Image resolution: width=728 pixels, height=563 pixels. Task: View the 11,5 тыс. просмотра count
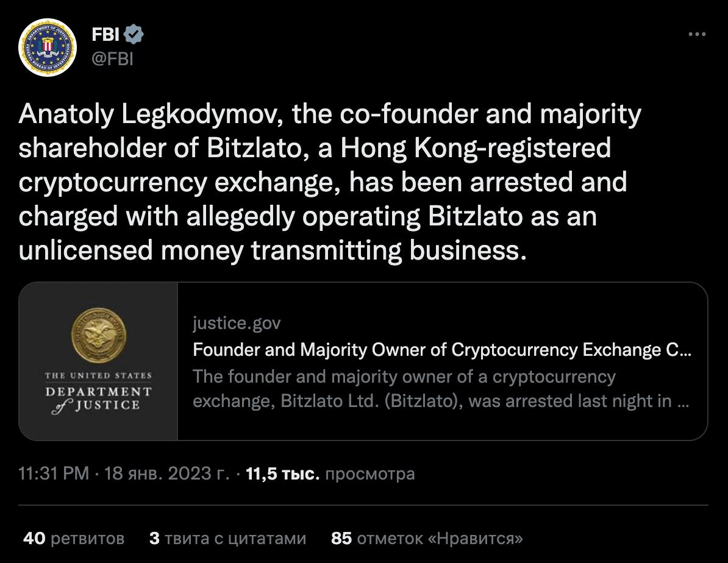329,473
